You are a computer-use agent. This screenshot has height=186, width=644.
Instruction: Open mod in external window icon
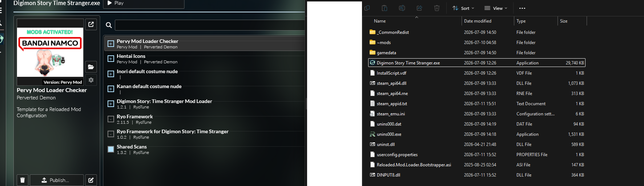[91, 24]
